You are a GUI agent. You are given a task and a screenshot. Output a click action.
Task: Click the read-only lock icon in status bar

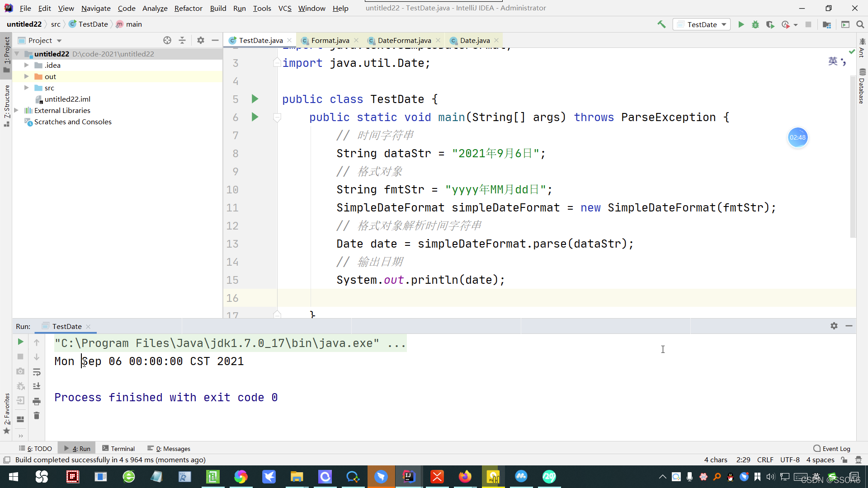(844, 460)
